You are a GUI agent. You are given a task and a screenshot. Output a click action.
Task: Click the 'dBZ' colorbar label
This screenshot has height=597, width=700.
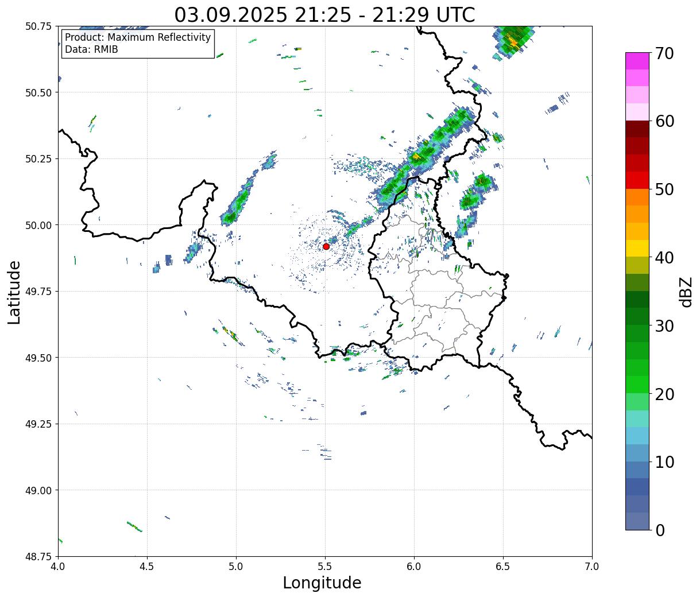(x=686, y=291)
